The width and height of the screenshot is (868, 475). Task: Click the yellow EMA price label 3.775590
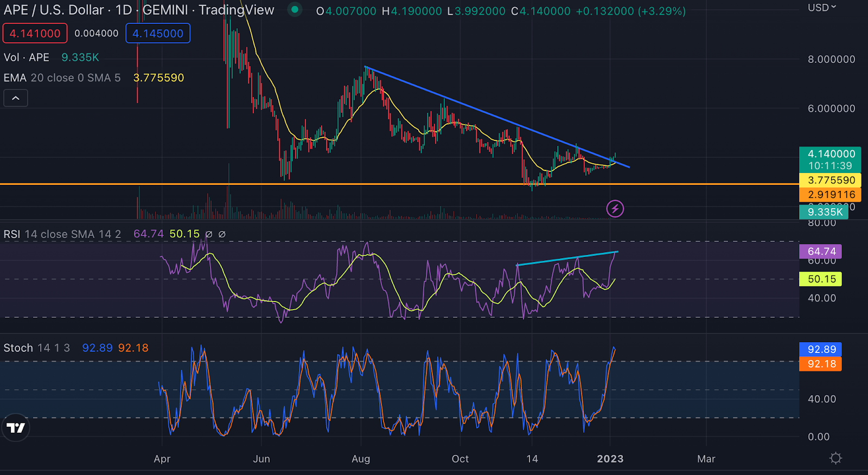pos(831,180)
